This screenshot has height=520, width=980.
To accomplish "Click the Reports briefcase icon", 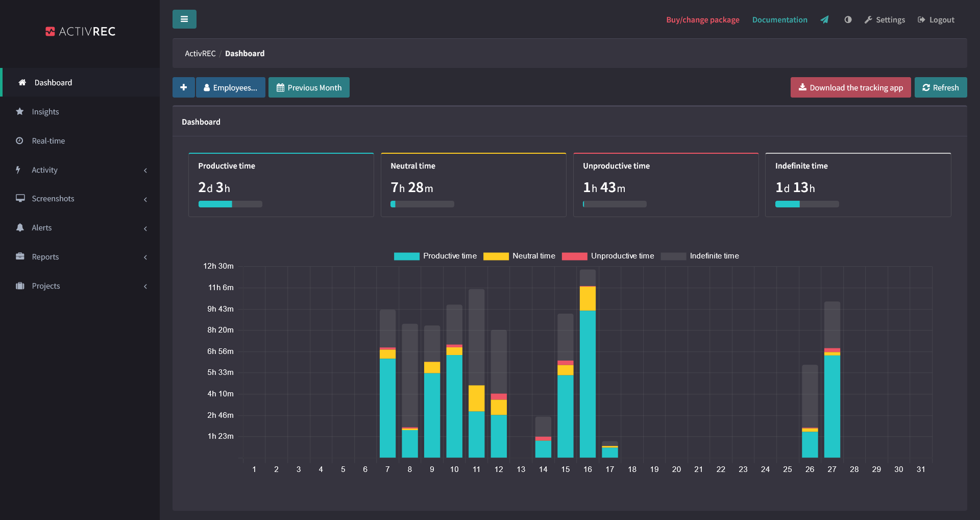I will [20, 256].
